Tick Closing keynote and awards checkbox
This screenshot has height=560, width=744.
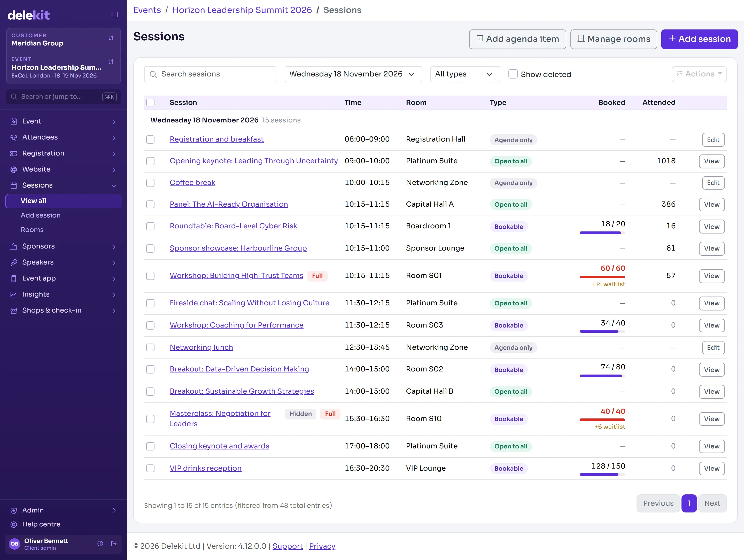pos(150,446)
